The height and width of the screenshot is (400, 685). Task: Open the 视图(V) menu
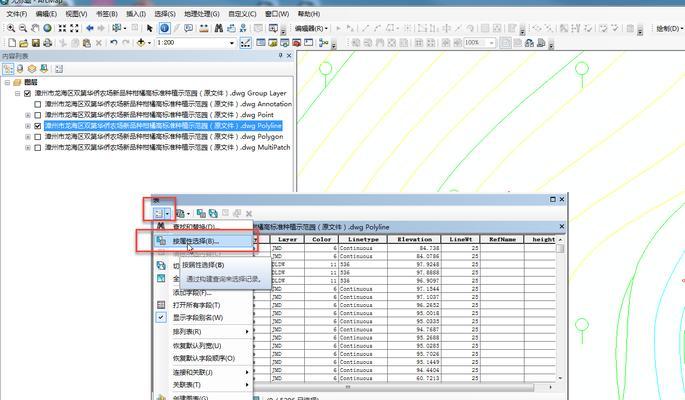pyautogui.click(x=76, y=14)
